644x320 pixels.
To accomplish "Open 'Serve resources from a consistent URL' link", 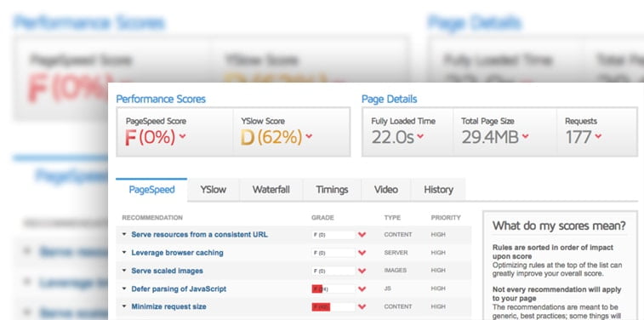I will coord(199,235).
